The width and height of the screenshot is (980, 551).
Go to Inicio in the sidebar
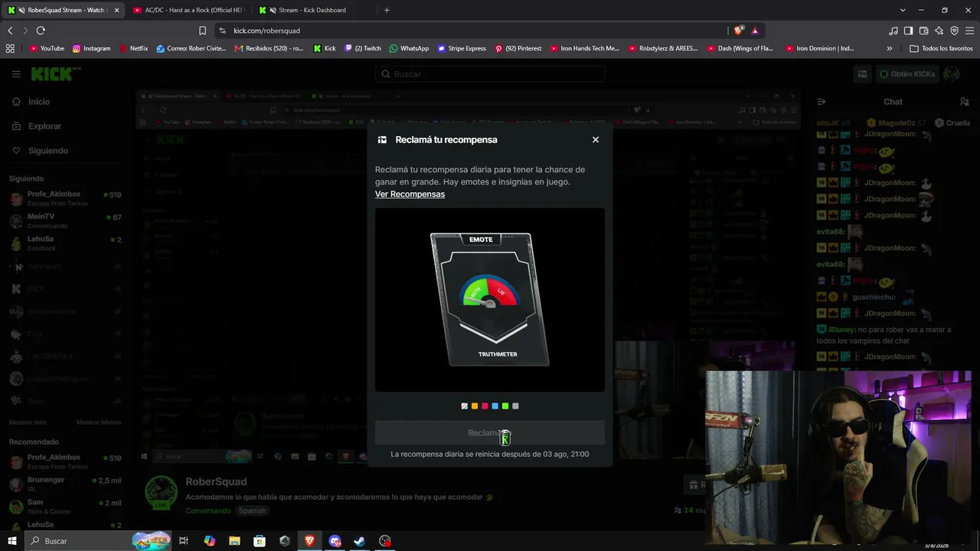pyautogui.click(x=31, y=102)
